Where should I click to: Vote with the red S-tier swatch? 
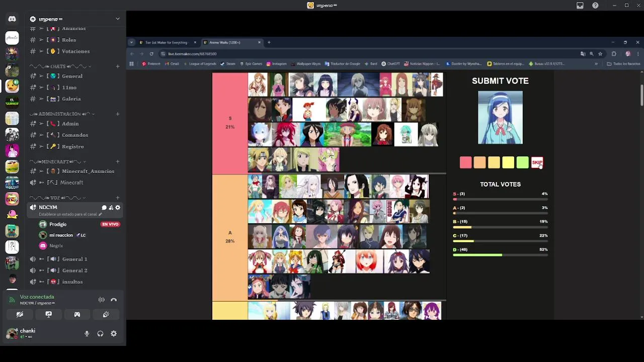(x=465, y=162)
